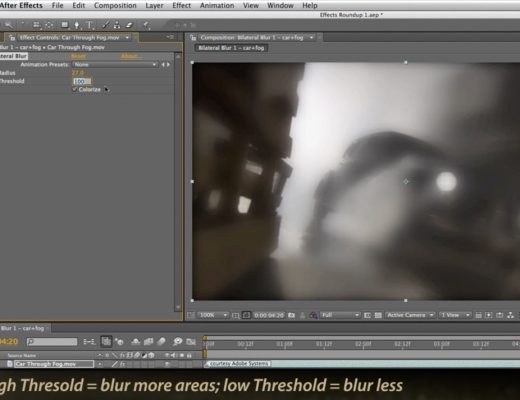Image resolution: width=520 pixels, height=400 pixels.
Task: Click Frame Blending icon in timeline
Action: [148, 342]
